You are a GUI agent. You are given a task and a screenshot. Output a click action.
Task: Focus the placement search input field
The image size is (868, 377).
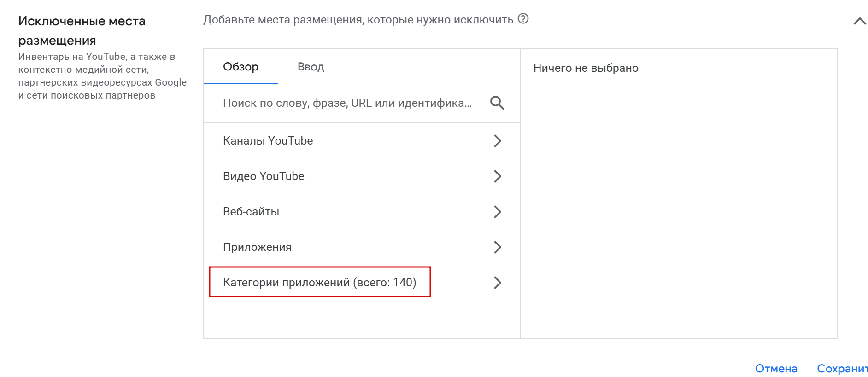347,103
